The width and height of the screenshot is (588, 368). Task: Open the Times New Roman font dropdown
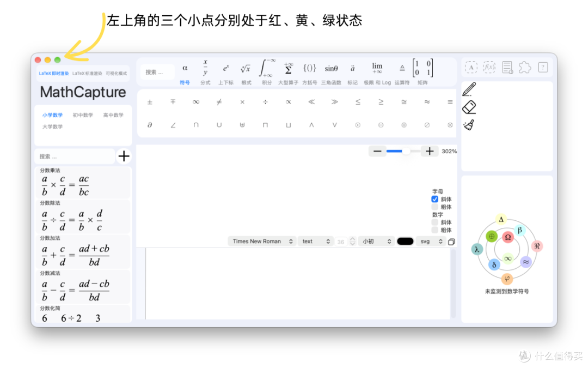pos(262,242)
